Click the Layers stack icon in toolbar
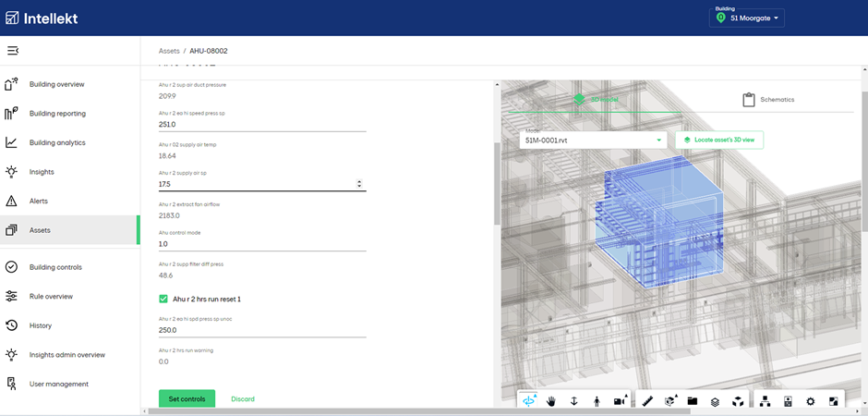This screenshot has height=416, width=868. pyautogui.click(x=715, y=401)
